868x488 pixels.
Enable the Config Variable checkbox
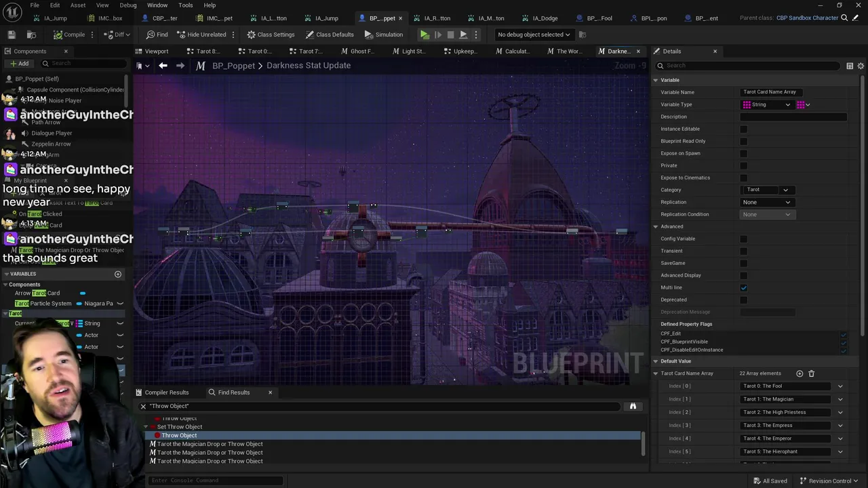tap(744, 239)
